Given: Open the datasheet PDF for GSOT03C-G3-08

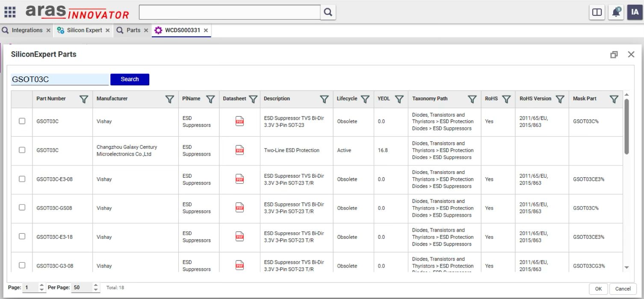Looking at the screenshot, I should pyautogui.click(x=240, y=266).
